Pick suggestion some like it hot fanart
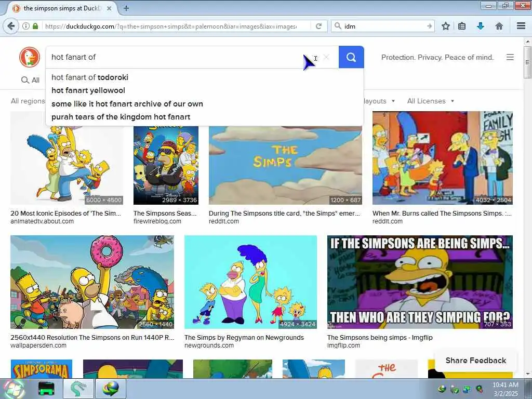The image size is (532, 399). (x=204, y=104)
